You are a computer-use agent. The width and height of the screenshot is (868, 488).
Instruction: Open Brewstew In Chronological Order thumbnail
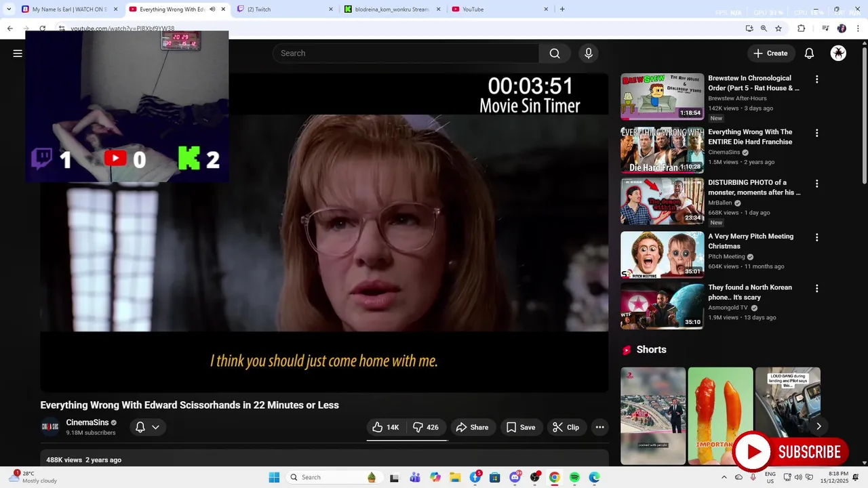pyautogui.click(x=663, y=96)
